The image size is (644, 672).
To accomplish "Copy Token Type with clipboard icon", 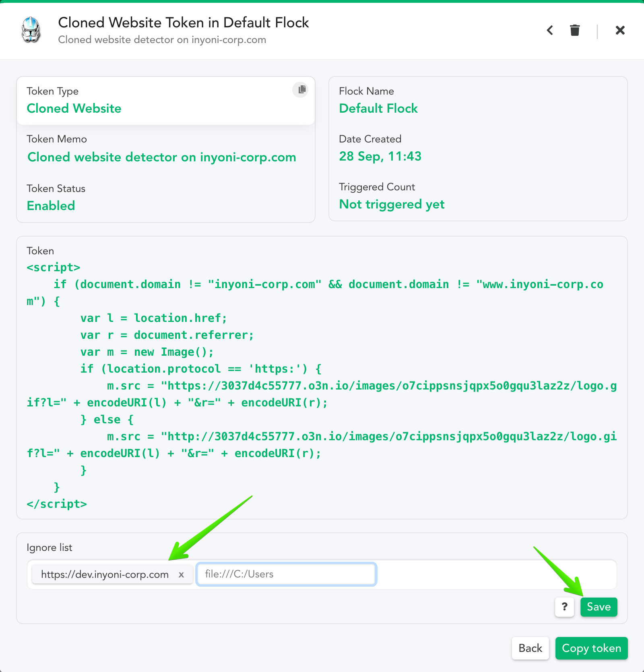I will coord(301,89).
